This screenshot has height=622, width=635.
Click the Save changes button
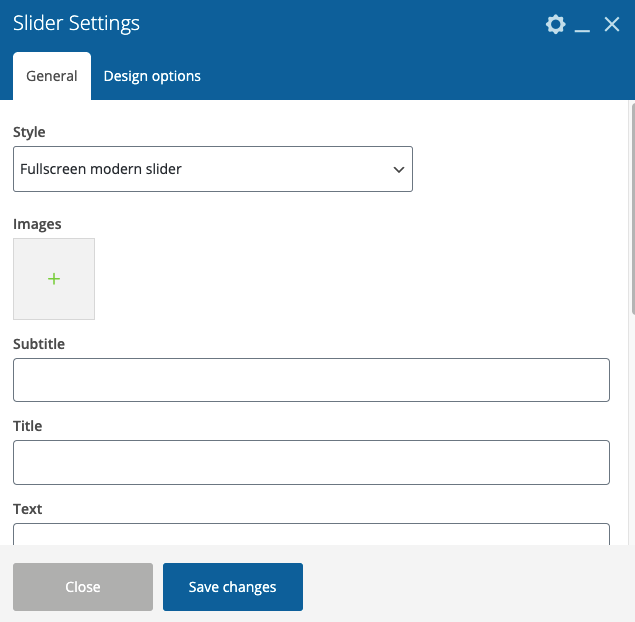coord(232,587)
